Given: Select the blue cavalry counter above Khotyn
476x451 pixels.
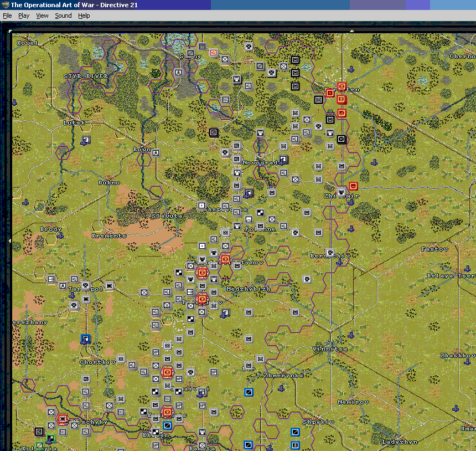Looking at the screenshot, I should coord(167,425).
